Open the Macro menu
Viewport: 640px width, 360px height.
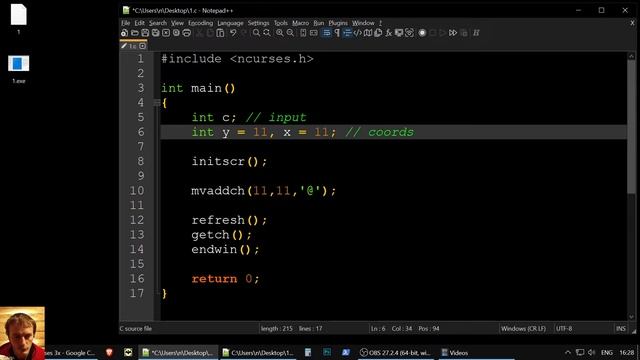(x=300, y=23)
